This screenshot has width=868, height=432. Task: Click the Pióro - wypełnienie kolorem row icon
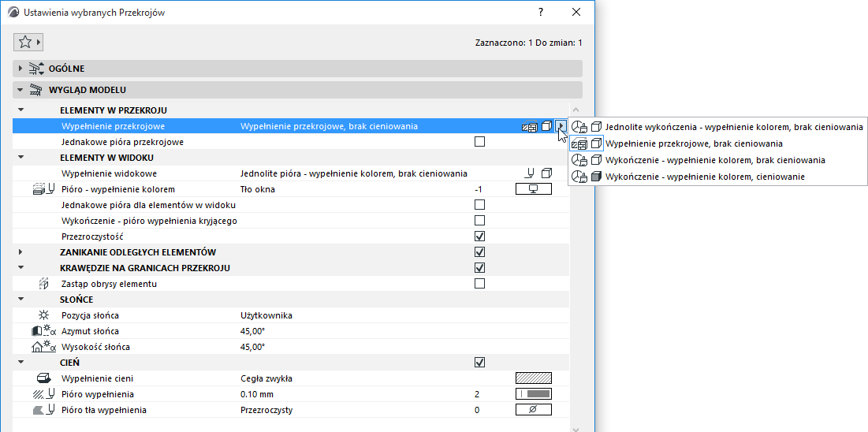pos(43,189)
